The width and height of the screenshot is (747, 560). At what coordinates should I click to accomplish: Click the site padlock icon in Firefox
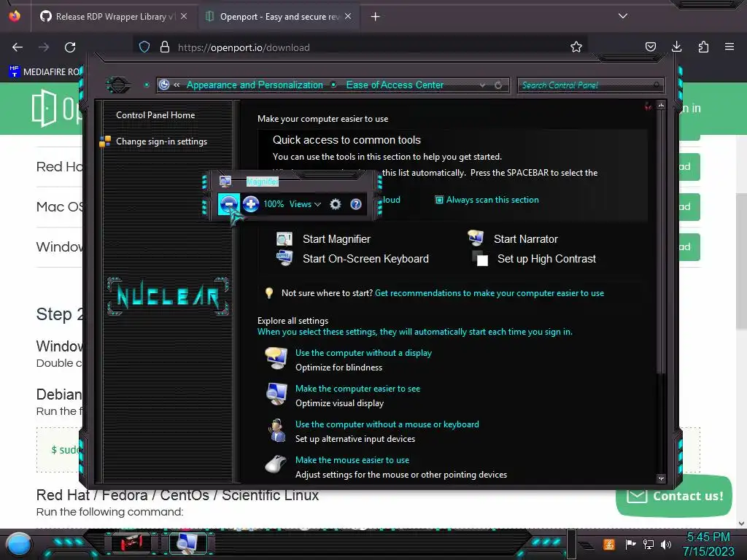coord(165,47)
